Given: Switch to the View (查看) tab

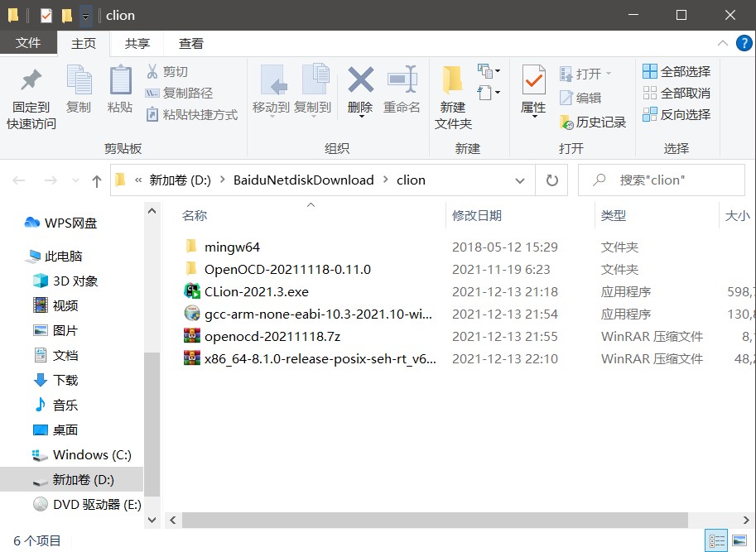Looking at the screenshot, I should click(191, 43).
